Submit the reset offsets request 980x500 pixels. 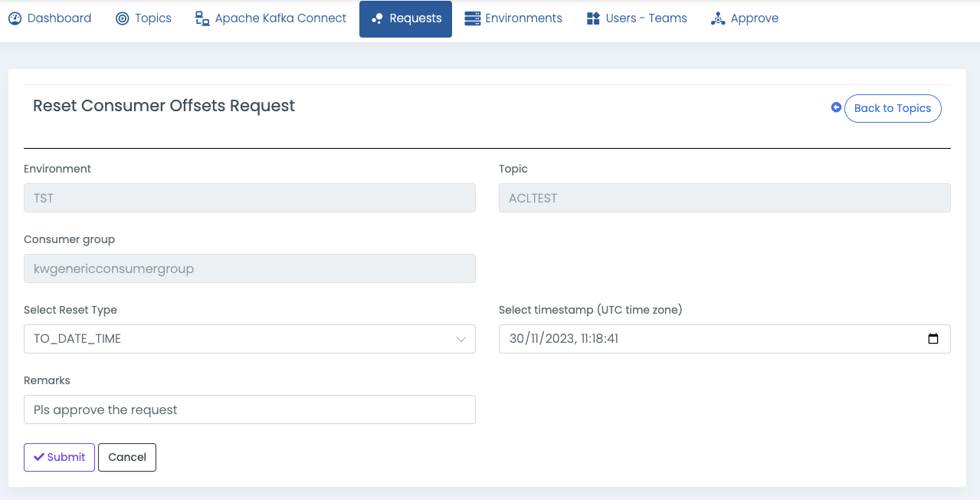[x=59, y=457]
